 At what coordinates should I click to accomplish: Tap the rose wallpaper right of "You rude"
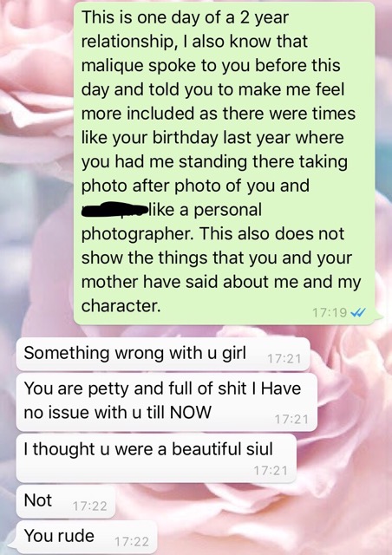(272, 534)
